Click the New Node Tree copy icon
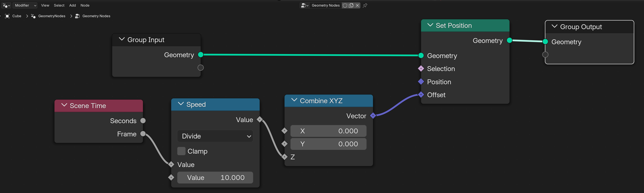Image resolution: width=644 pixels, height=193 pixels. coord(351,5)
